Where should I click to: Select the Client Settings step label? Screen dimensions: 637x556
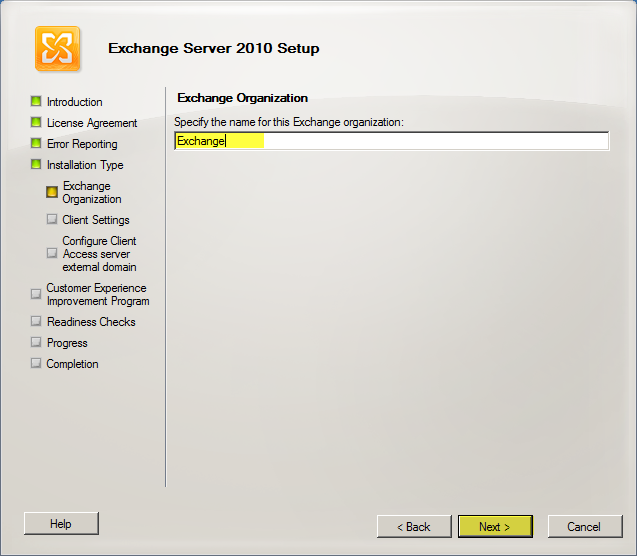(x=96, y=220)
